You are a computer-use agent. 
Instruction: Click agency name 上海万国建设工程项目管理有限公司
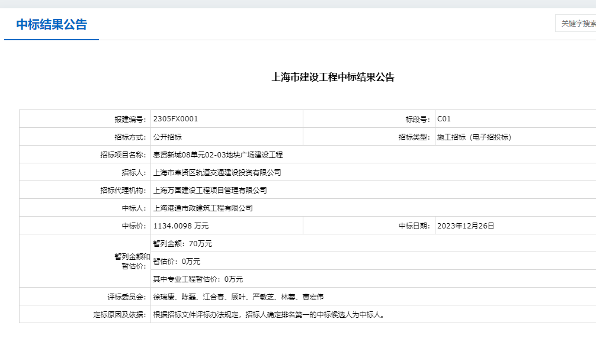(x=210, y=190)
